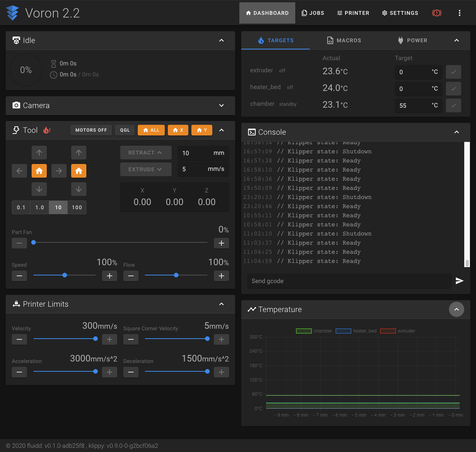Collapse the Printer Limits panel
476x452 pixels.
(221, 304)
